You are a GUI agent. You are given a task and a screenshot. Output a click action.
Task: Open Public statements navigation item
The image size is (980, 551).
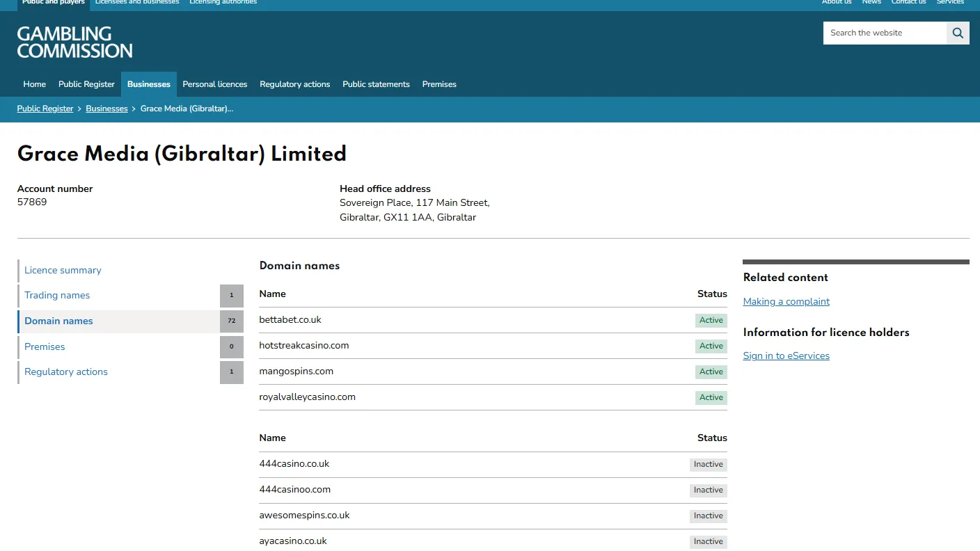pyautogui.click(x=376, y=84)
